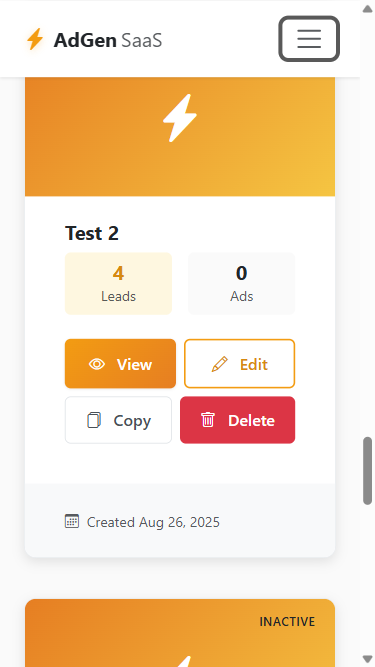Click the trash can icon on Delete
Viewport: 375px width, 667px height.
point(208,420)
